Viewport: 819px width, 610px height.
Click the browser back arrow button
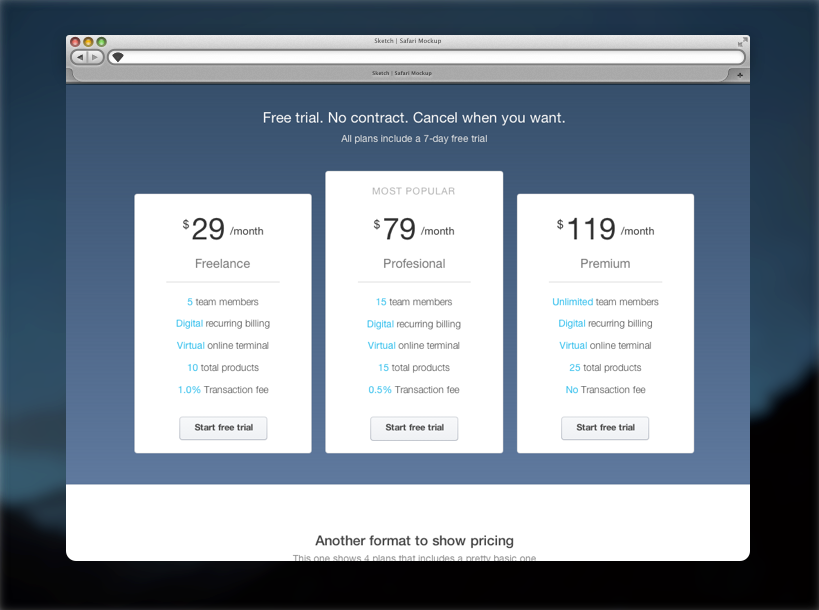point(80,57)
